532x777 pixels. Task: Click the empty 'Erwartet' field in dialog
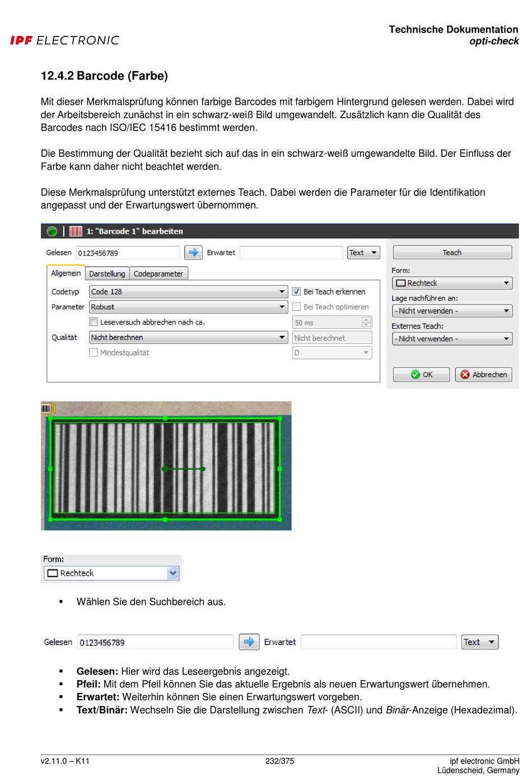[x=291, y=253]
